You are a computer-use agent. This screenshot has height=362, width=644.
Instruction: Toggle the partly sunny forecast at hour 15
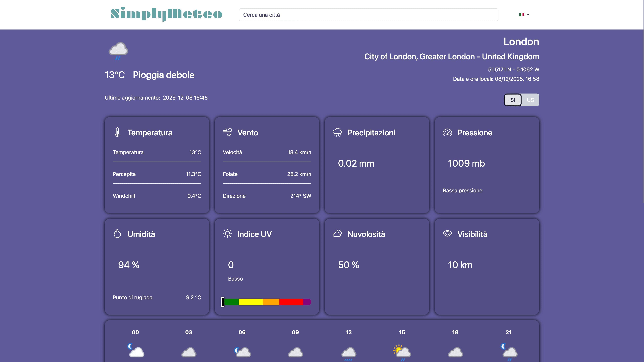click(402, 351)
